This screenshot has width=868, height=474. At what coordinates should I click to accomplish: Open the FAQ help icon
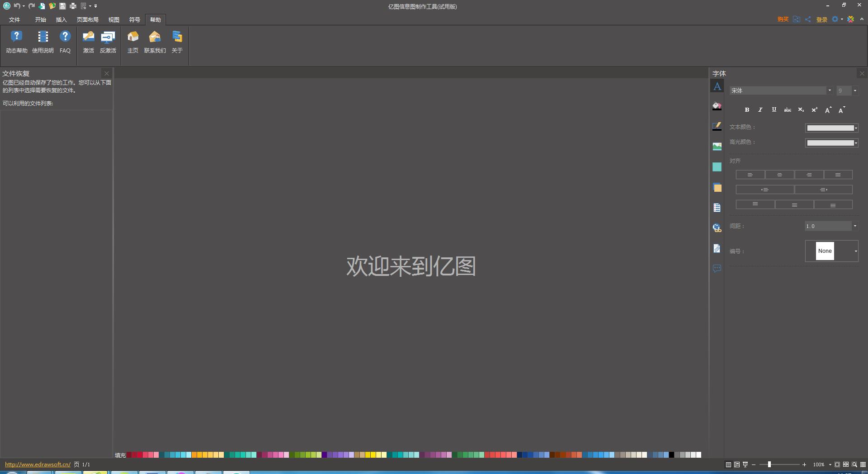click(65, 42)
